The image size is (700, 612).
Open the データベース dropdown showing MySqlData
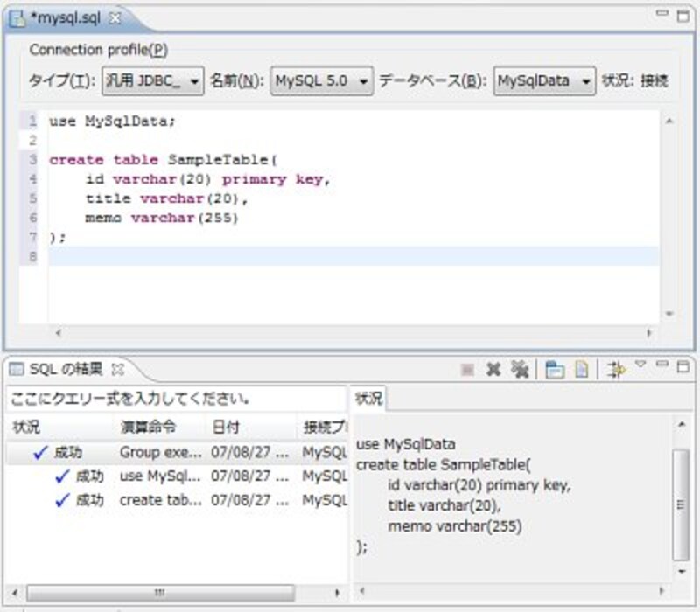544,80
